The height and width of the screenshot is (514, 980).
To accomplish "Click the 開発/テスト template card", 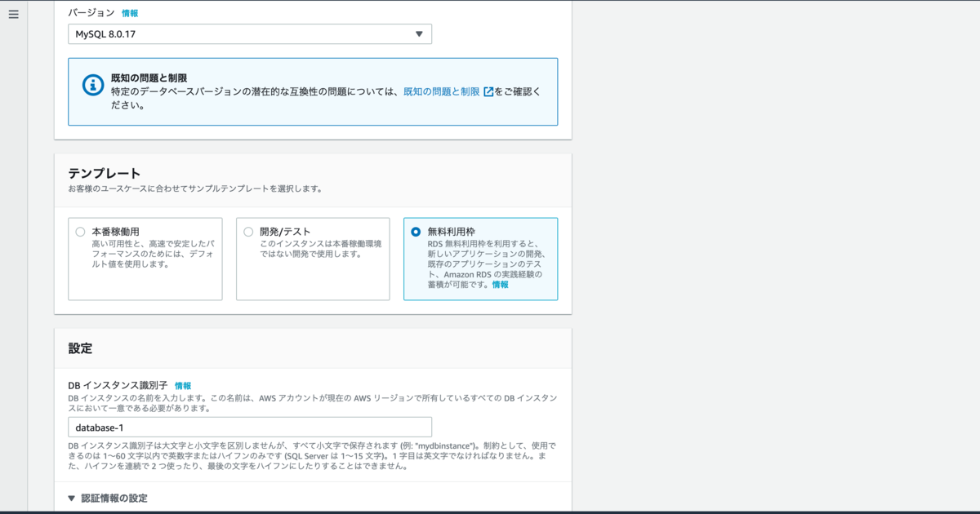I will (313, 259).
